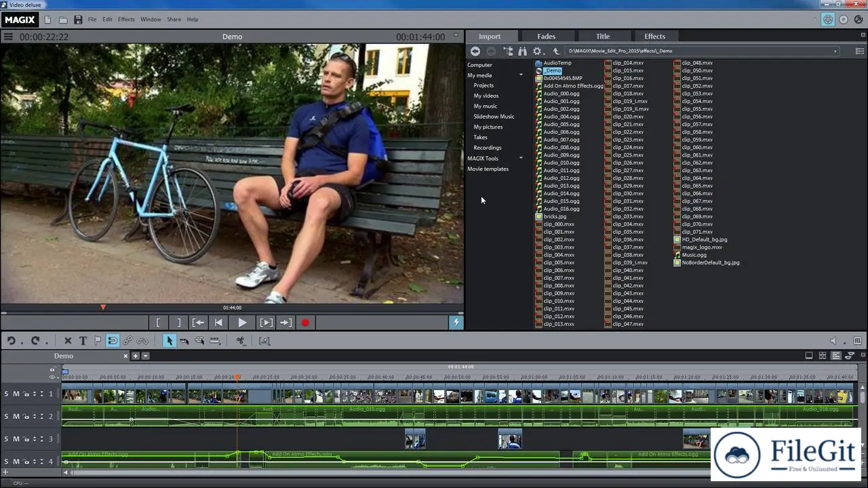Click the speaker volume icon
This screenshot has height=488, width=868.
(x=833, y=341)
